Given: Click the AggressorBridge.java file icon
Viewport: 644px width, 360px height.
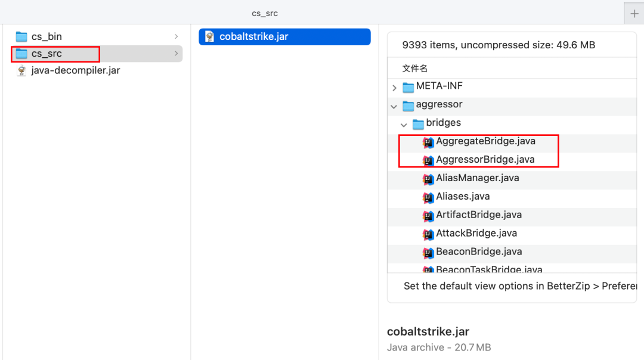Looking at the screenshot, I should tap(428, 160).
